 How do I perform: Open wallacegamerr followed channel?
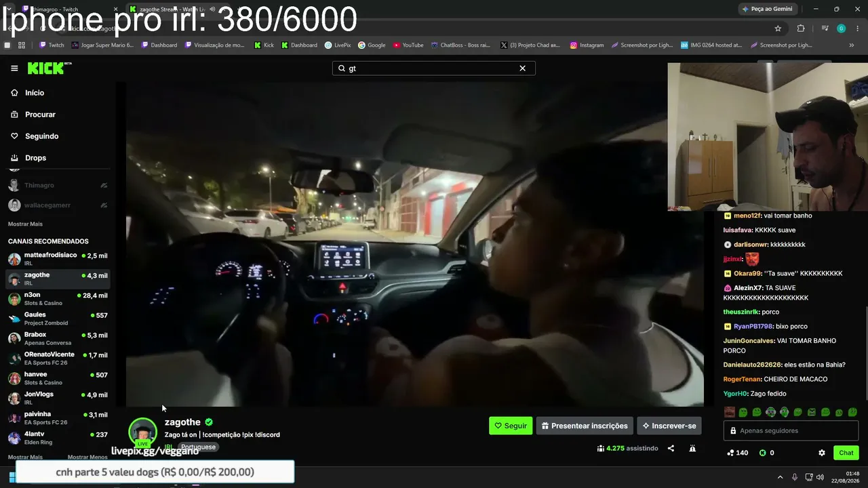pos(58,205)
